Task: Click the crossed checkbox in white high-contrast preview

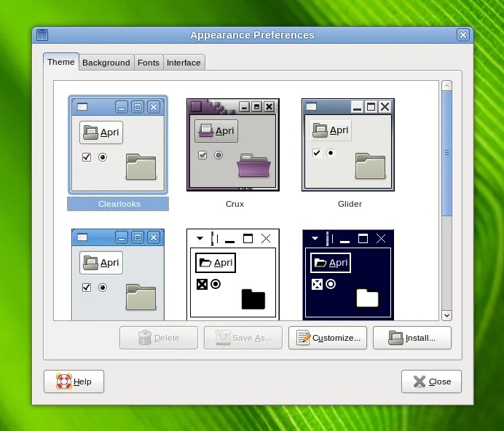Action: coord(202,284)
